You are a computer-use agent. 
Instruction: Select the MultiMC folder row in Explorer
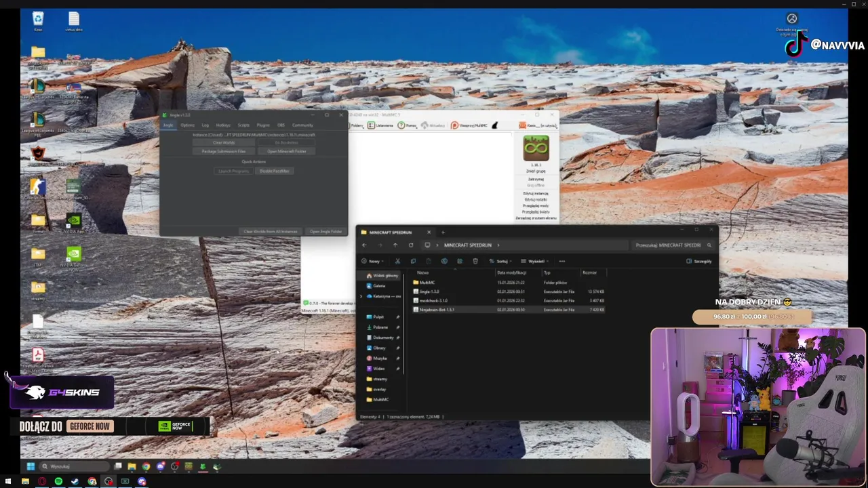click(x=509, y=282)
